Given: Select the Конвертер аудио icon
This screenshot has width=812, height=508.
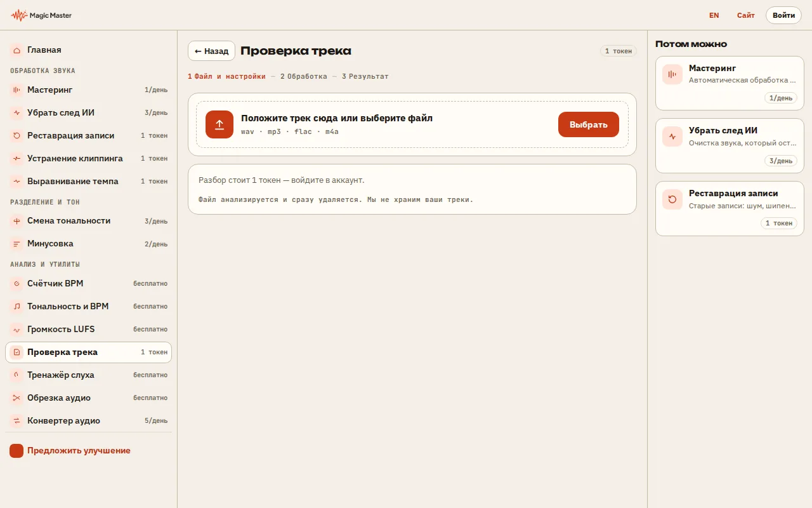Looking at the screenshot, I should coord(16,421).
